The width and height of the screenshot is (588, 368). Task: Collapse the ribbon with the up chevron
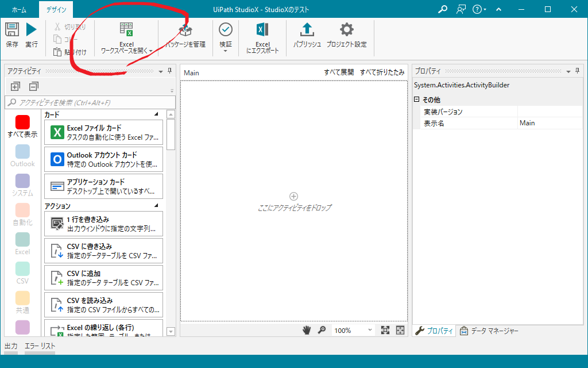pyautogui.click(x=498, y=9)
